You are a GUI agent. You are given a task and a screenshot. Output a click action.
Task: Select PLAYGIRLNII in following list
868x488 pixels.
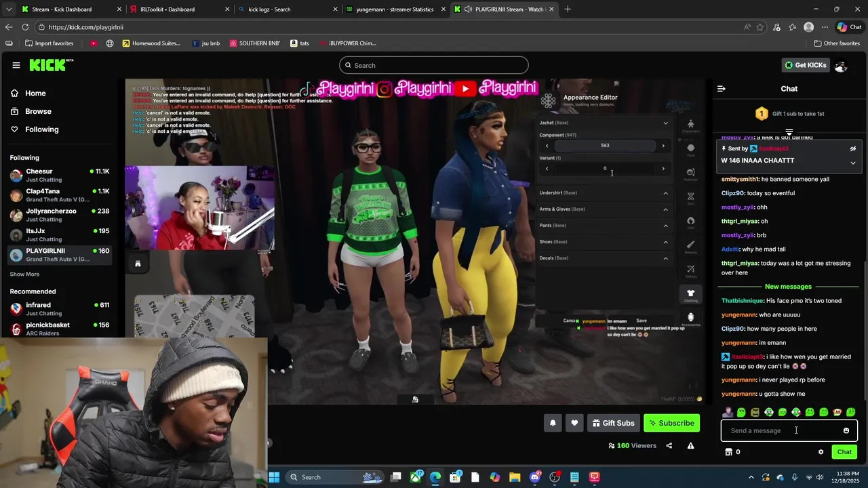coord(60,255)
